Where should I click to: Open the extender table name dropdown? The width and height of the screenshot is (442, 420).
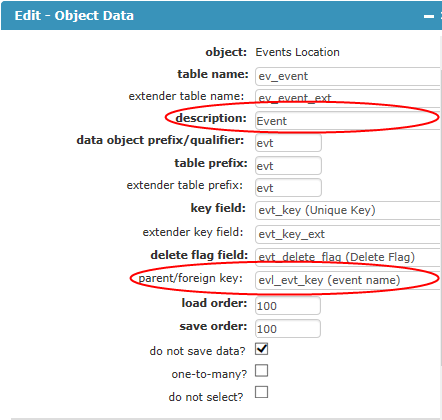pos(348,98)
